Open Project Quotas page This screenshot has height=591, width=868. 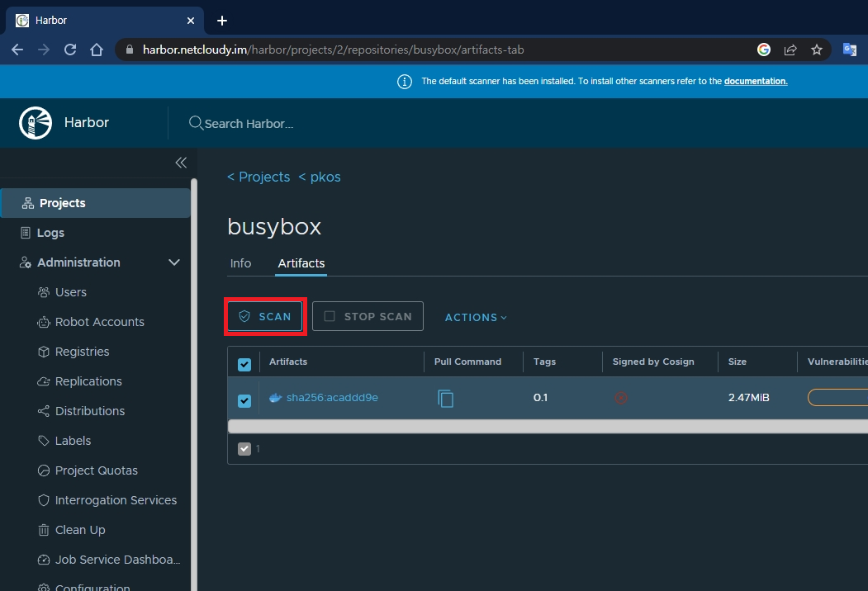coord(97,471)
